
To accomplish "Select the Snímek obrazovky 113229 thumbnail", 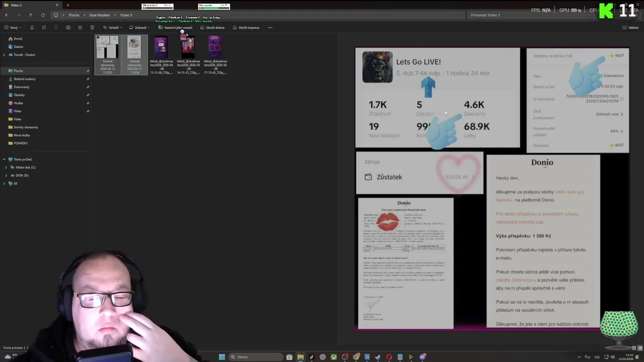I will (x=108, y=55).
